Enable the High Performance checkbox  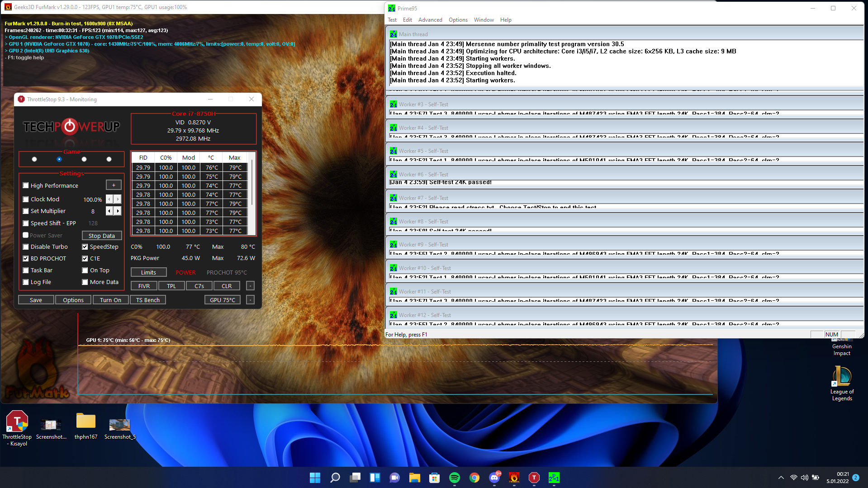[x=26, y=185]
